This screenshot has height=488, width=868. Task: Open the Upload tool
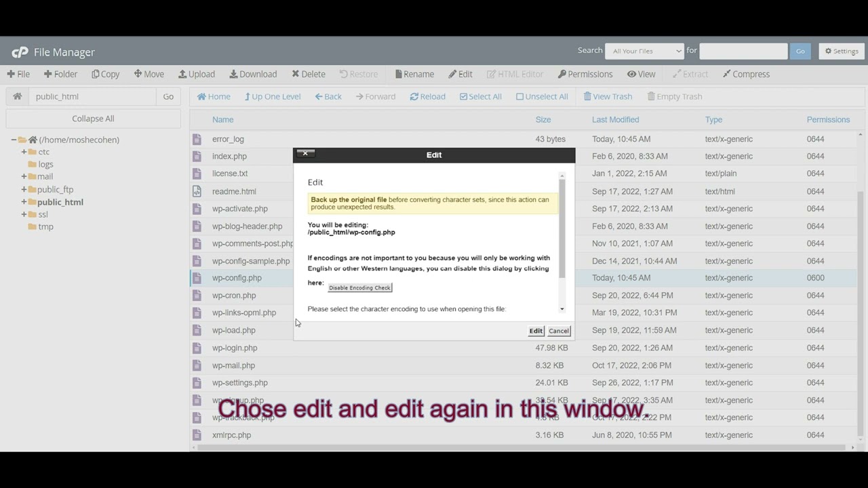pyautogui.click(x=197, y=74)
